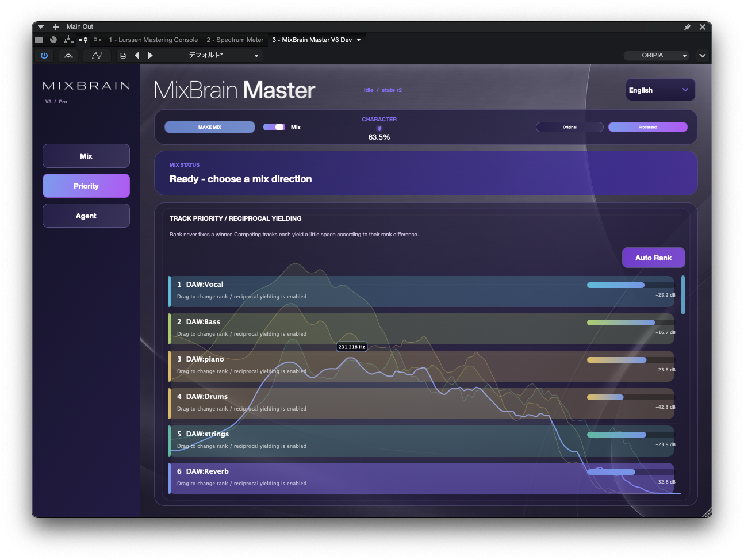Open the Agent sidebar page
The width and height of the screenshot is (744, 560).
[x=86, y=216]
